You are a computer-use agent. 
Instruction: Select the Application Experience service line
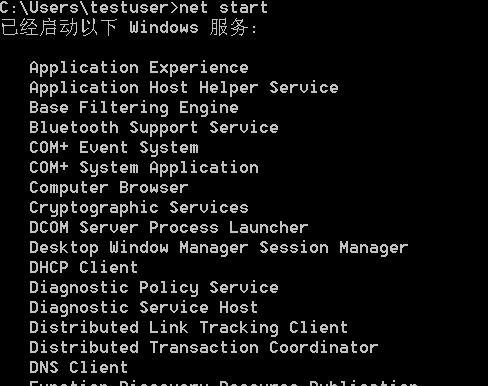139,68
